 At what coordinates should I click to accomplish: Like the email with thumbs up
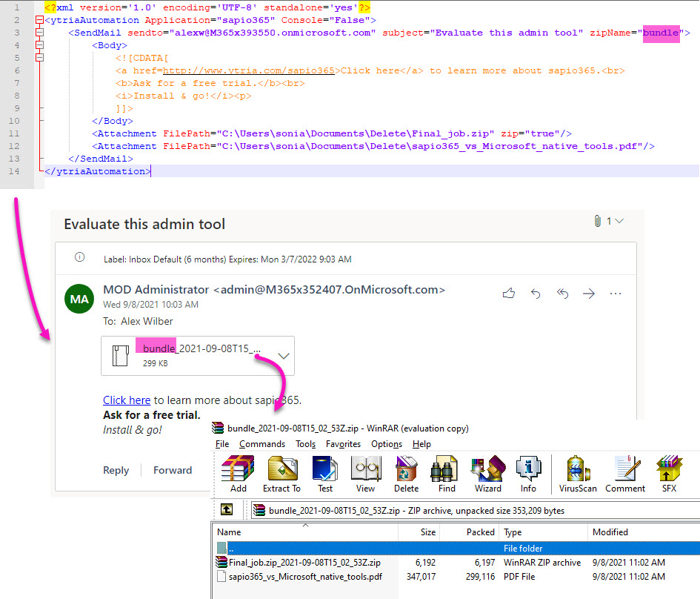(x=508, y=294)
